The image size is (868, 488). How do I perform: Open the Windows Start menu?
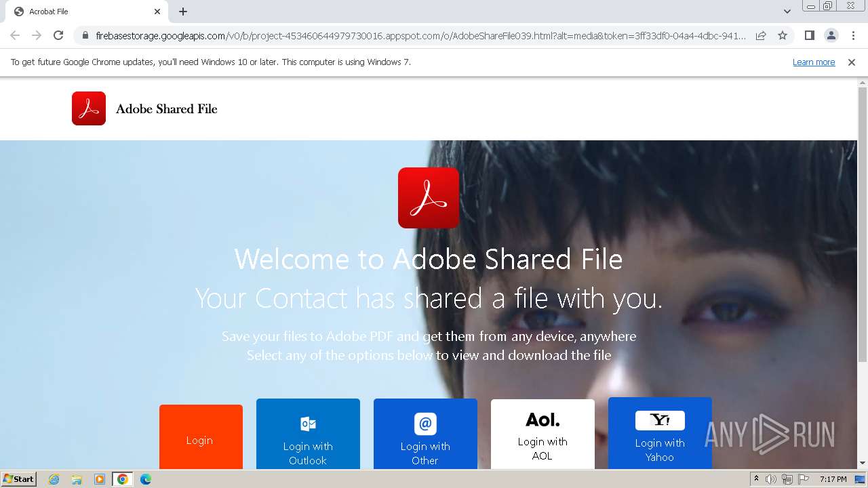19,479
